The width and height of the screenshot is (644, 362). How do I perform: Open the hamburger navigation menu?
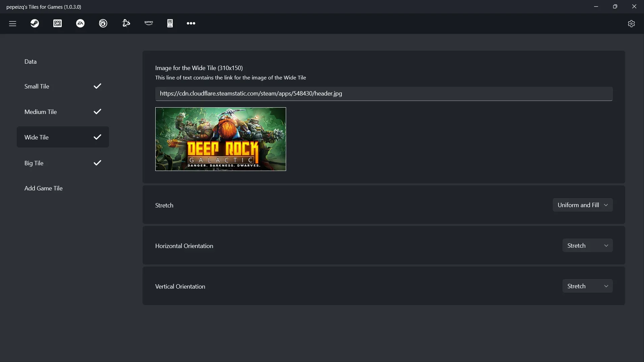click(x=12, y=23)
